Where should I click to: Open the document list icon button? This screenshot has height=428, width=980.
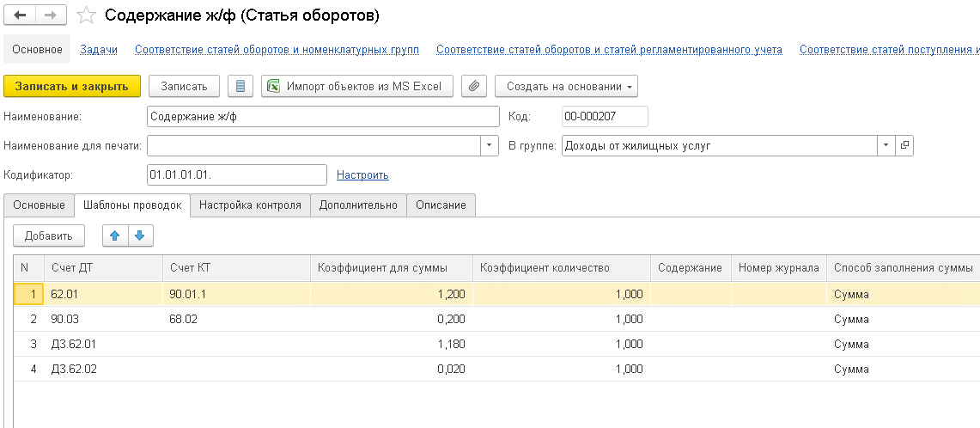coord(240,86)
